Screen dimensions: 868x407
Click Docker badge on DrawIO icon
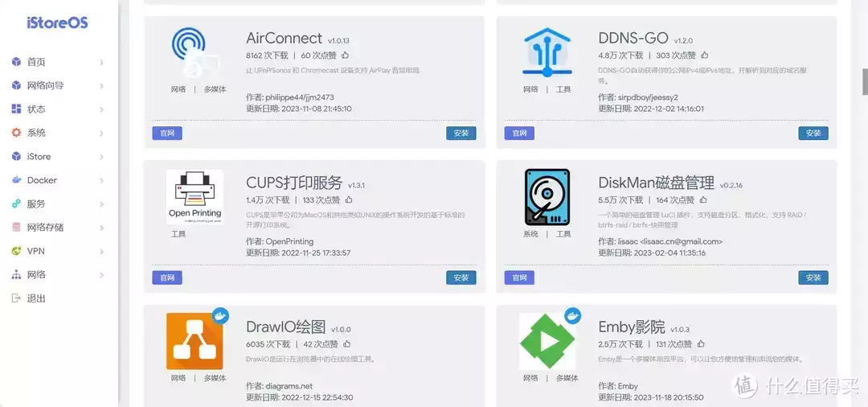221,316
